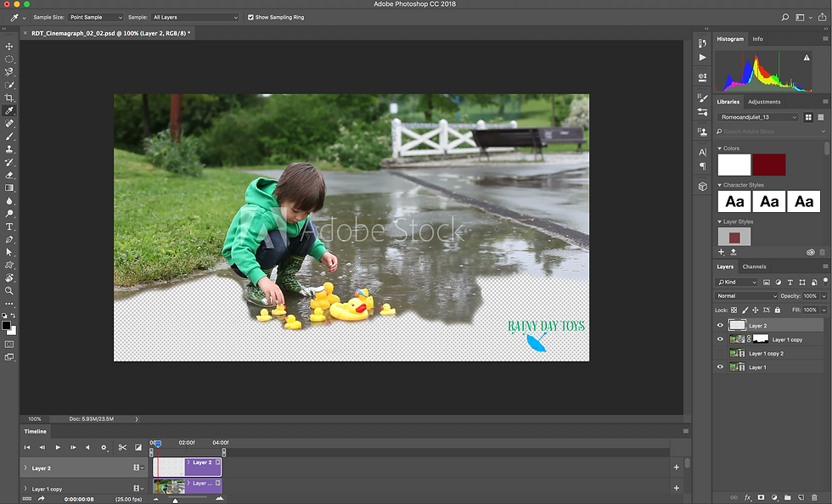Select the Libraries tab

click(x=728, y=102)
